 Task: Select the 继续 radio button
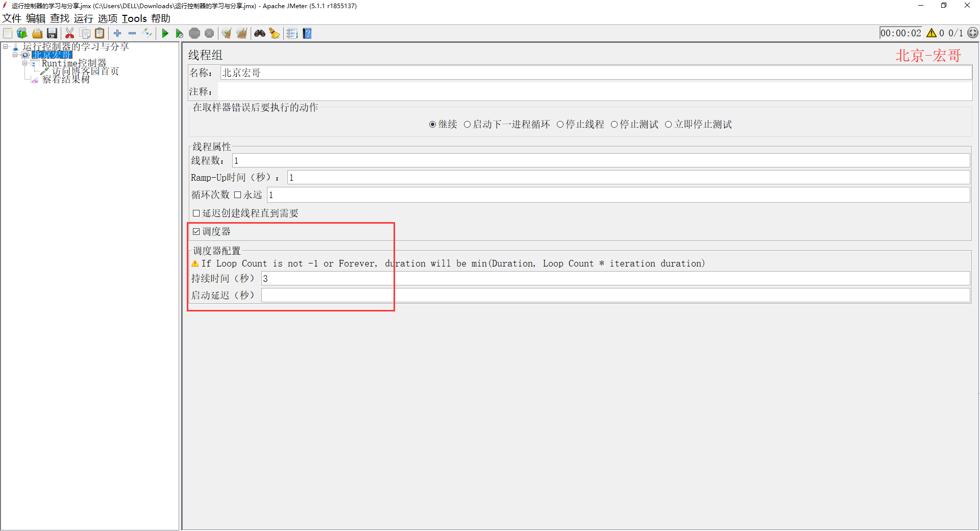(432, 125)
